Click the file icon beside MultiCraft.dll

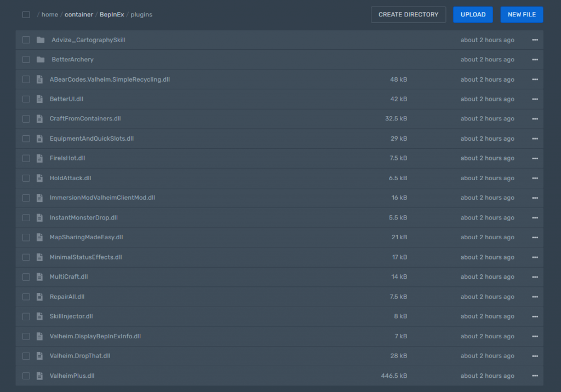coord(39,277)
